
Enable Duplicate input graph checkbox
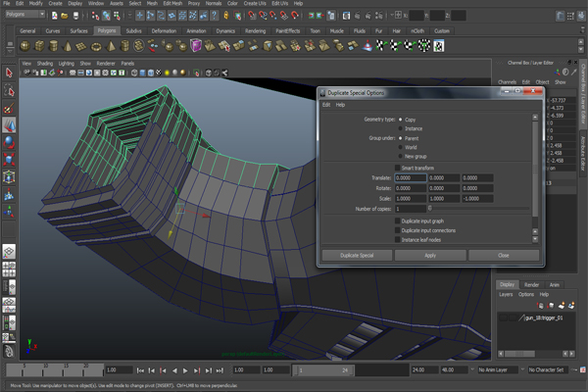click(397, 220)
